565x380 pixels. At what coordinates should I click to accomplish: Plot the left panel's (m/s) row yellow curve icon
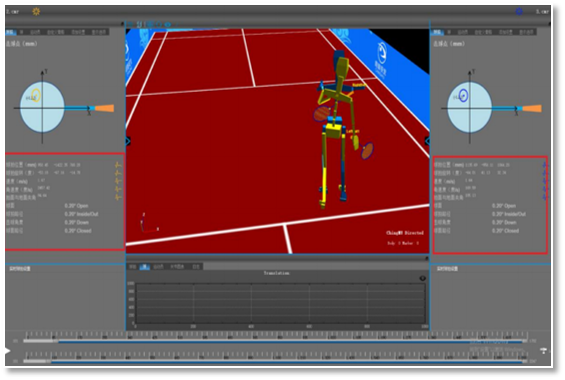118,181
